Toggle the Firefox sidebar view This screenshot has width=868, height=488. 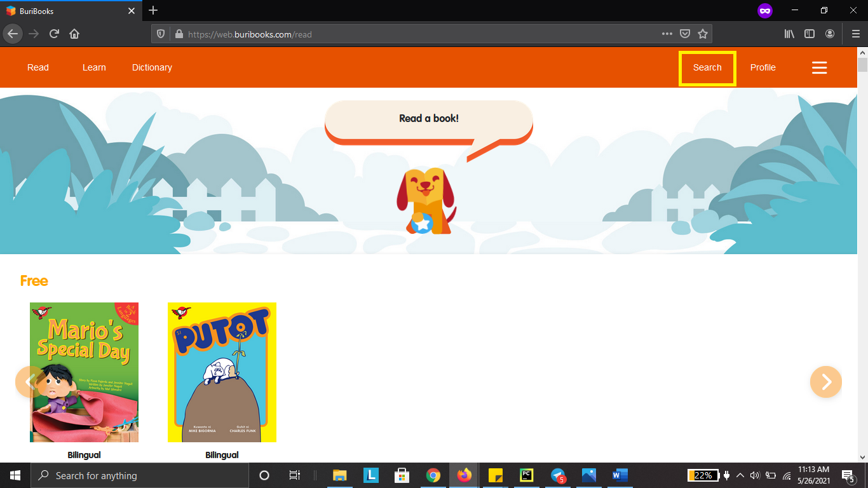point(810,34)
